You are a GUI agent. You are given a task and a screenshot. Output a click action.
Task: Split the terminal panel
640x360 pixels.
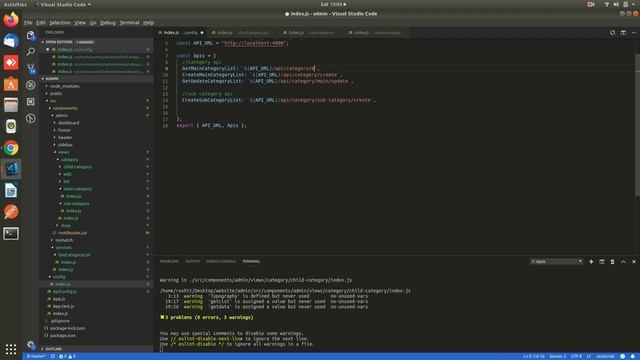tap(602, 262)
